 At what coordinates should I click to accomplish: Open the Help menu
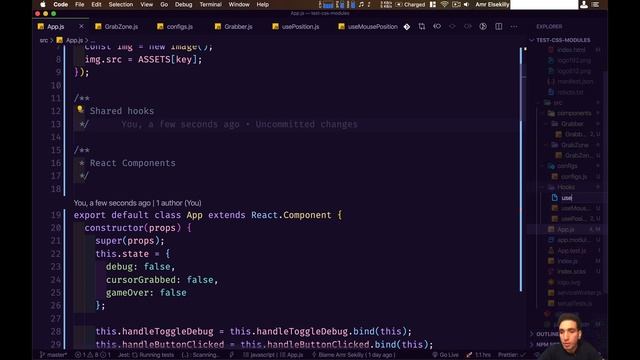click(x=263, y=4)
